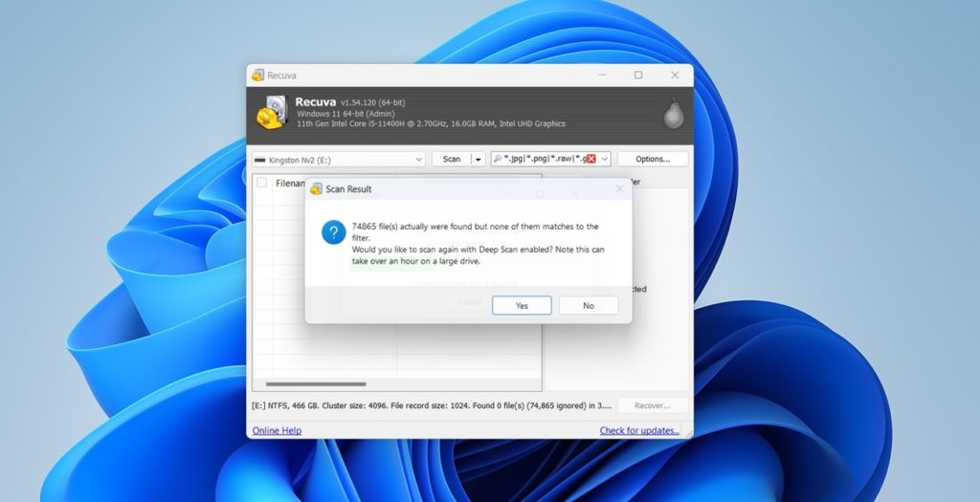Clear the file filter with red X
980x502 pixels.
coord(591,159)
